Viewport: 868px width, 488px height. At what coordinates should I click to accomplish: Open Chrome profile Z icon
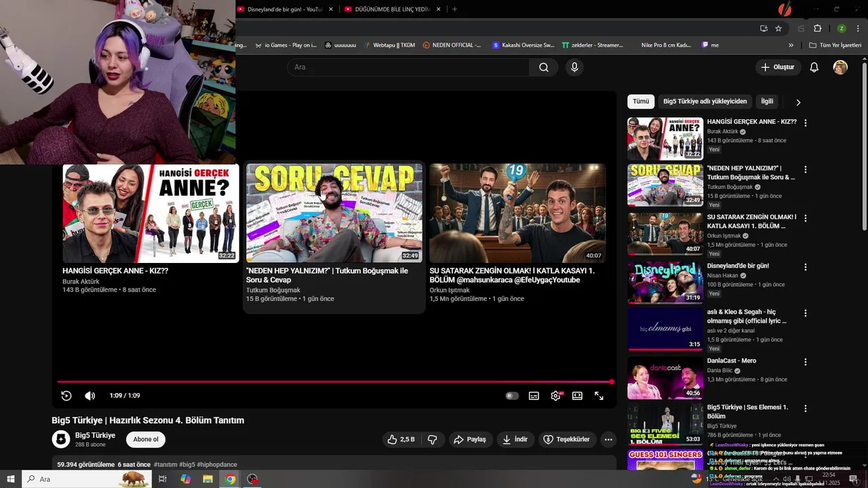point(842,28)
